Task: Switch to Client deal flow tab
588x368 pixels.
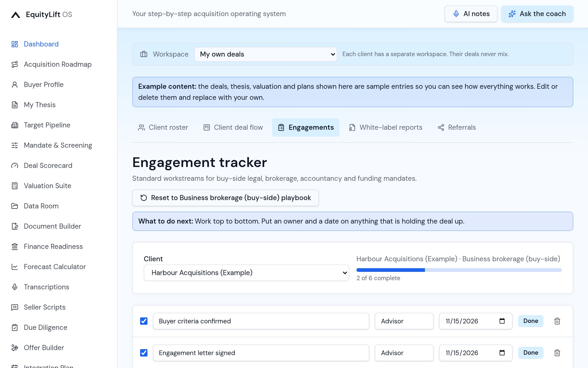Action: tap(233, 127)
